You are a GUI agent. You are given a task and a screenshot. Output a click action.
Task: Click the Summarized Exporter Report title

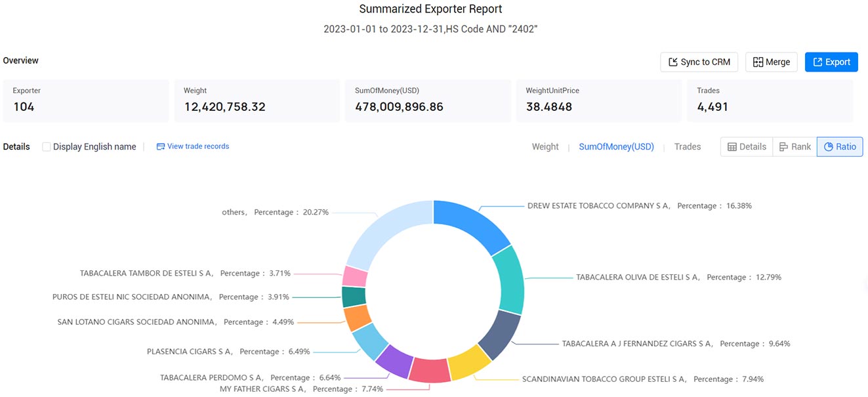pos(430,9)
